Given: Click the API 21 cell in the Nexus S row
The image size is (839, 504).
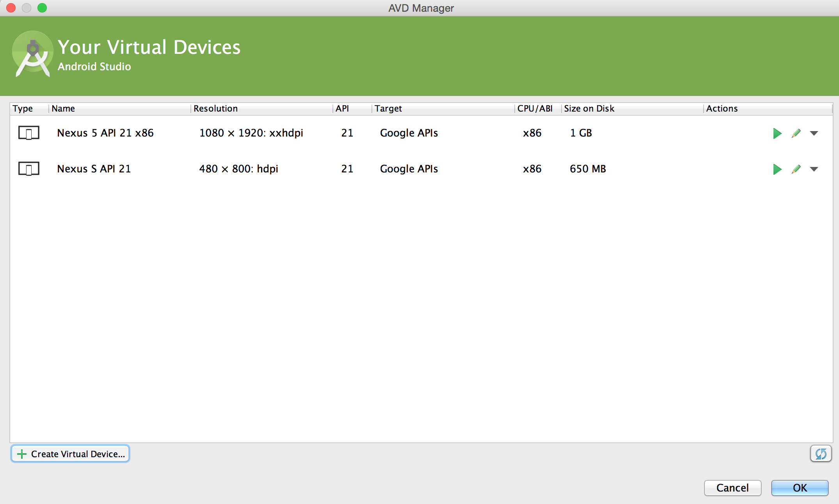Looking at the screenshot, I should coord(347,169).
